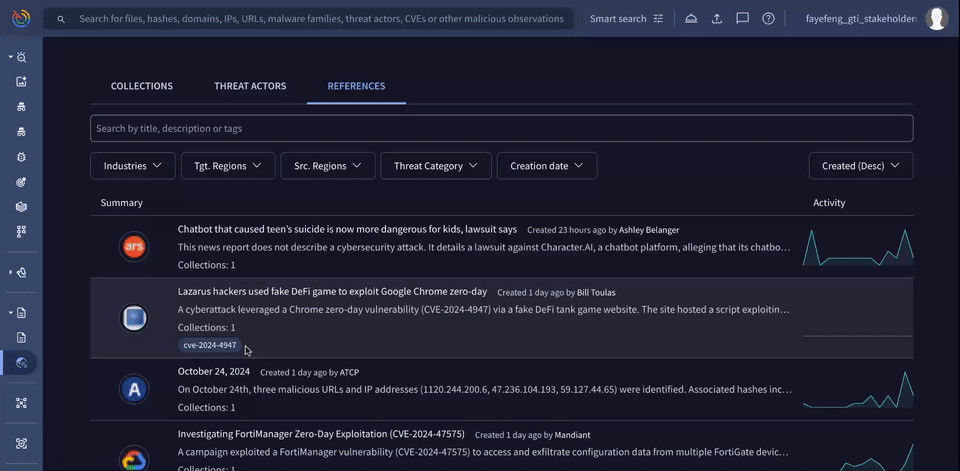Open the target campaigns sidebar icon
Image resolution: width=960 pixels, height=471 pixels.
(x=21, y=182)
